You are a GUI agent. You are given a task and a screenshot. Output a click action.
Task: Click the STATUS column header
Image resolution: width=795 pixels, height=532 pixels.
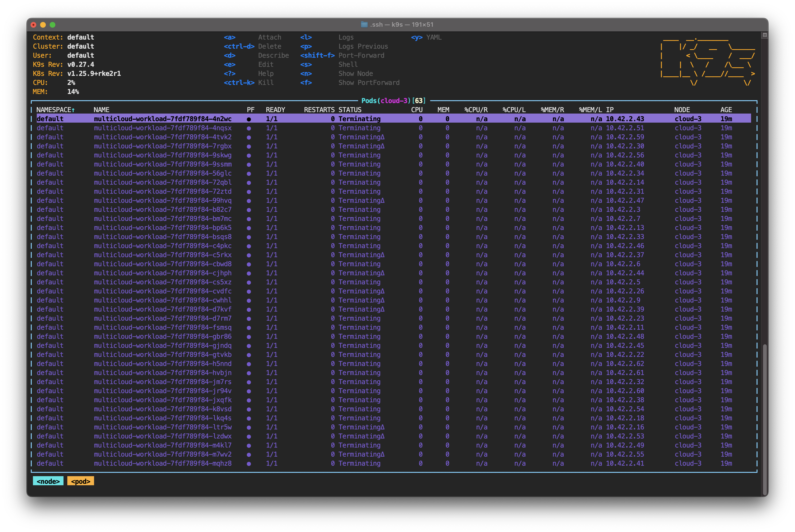click(350, 110)
